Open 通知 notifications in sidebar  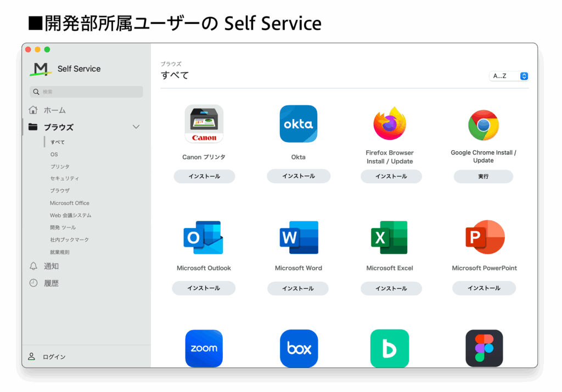pos(51,266)
